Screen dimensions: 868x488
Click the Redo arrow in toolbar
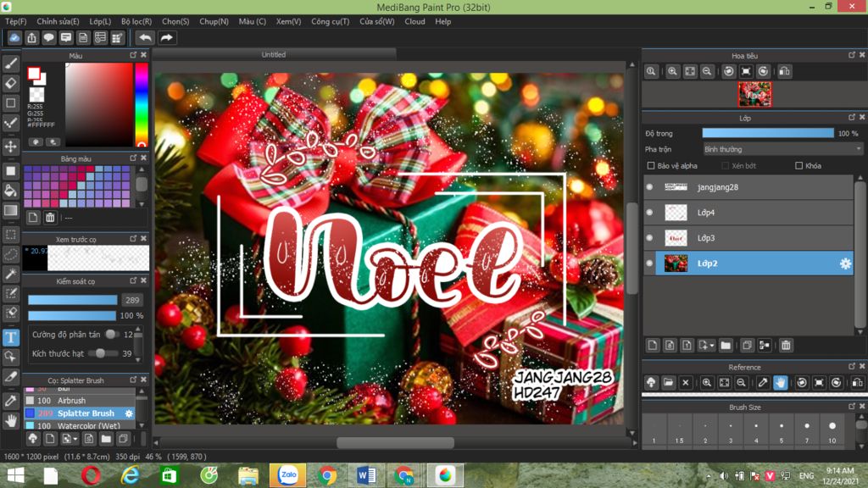166,37
